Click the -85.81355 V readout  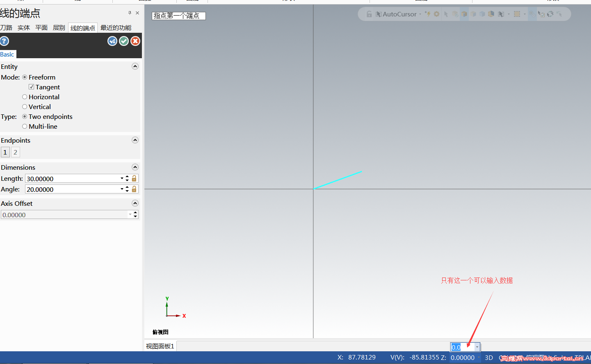424,357
